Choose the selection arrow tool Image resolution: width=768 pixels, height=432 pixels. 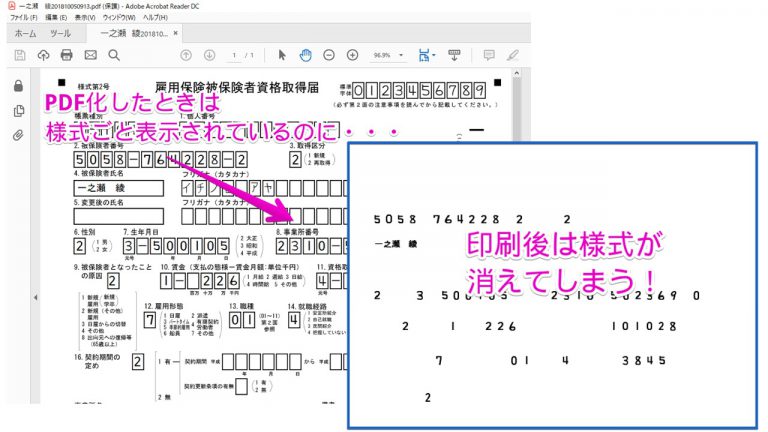(x=282, y=55)
